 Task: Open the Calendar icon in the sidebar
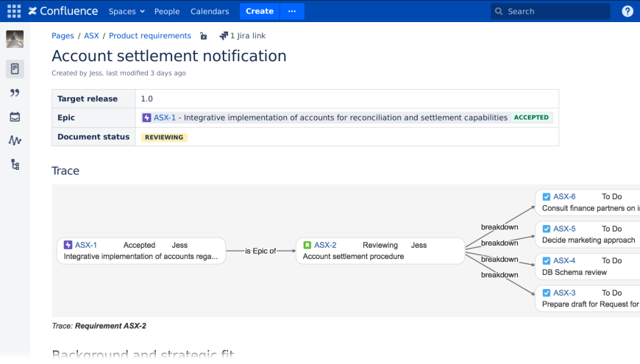point(15,117)
